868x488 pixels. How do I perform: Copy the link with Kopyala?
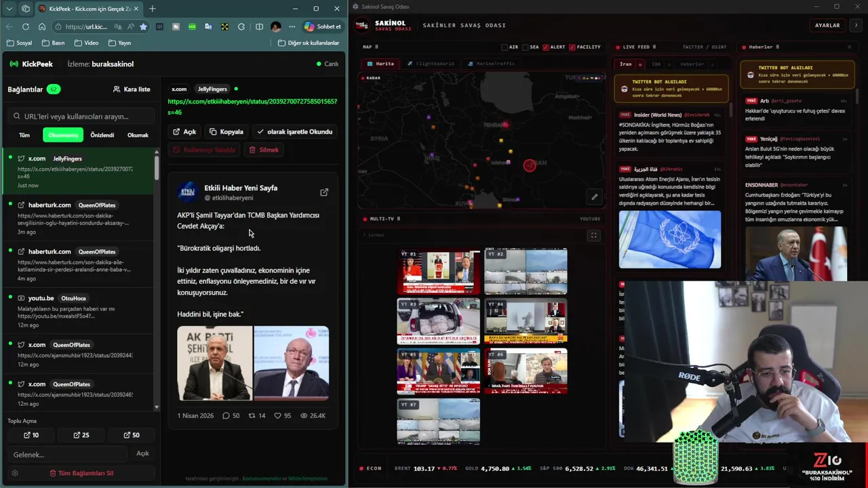coord(226,131)
